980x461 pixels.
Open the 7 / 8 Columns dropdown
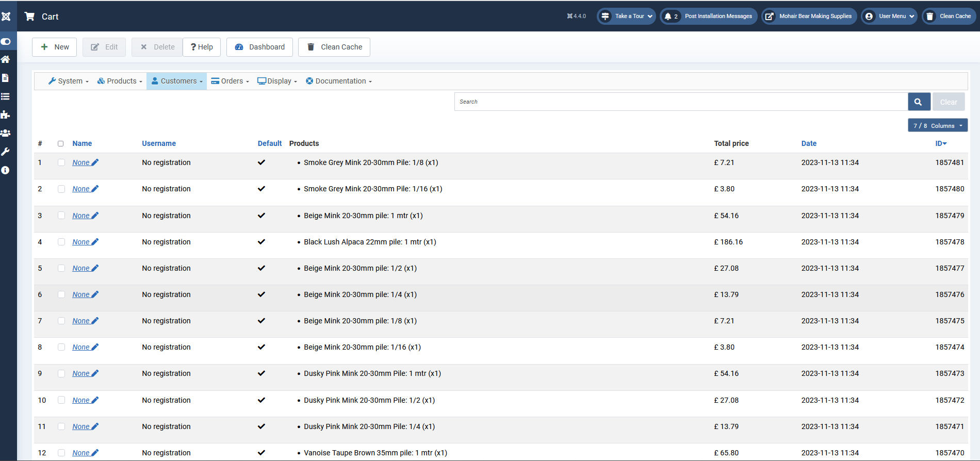coord(938,126)
